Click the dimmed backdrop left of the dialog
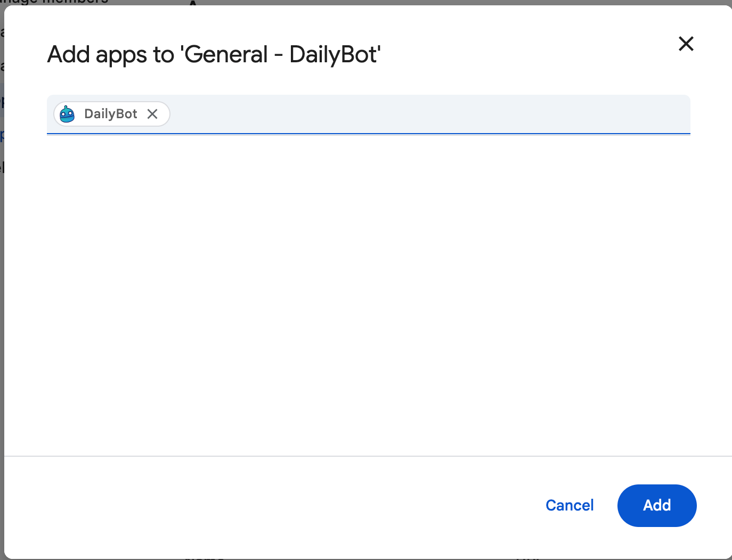The height and width of the screenshot is (560, 732). click(2, 266)
